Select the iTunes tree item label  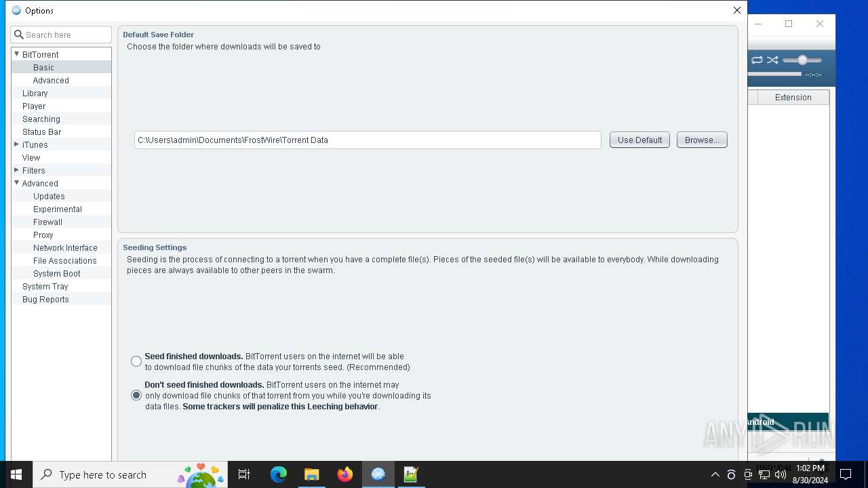(35, 144)
